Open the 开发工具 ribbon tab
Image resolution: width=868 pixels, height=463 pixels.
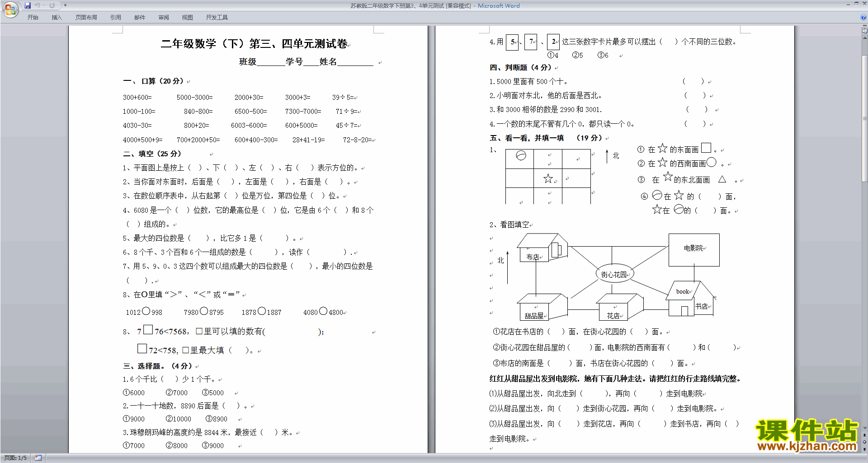217,17
